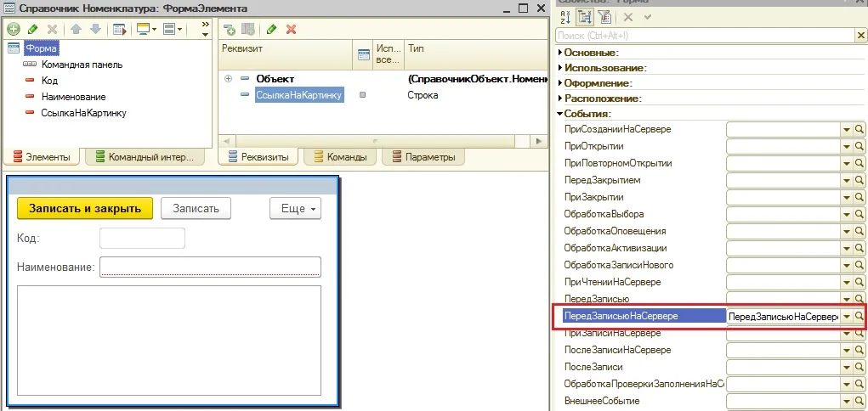Expand the Объект attribute tree node
This screenshot has width=868, height=411.
(x=228, y=79)
